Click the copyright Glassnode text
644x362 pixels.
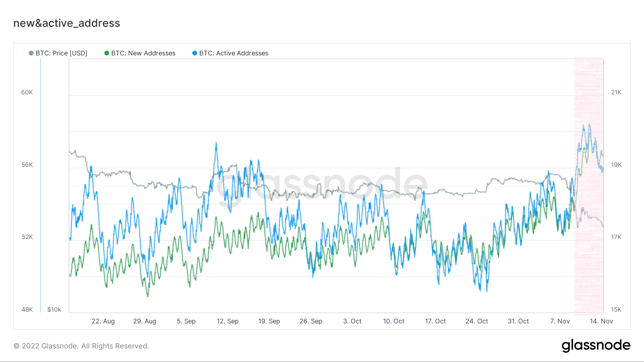click(x=81, y=346)
